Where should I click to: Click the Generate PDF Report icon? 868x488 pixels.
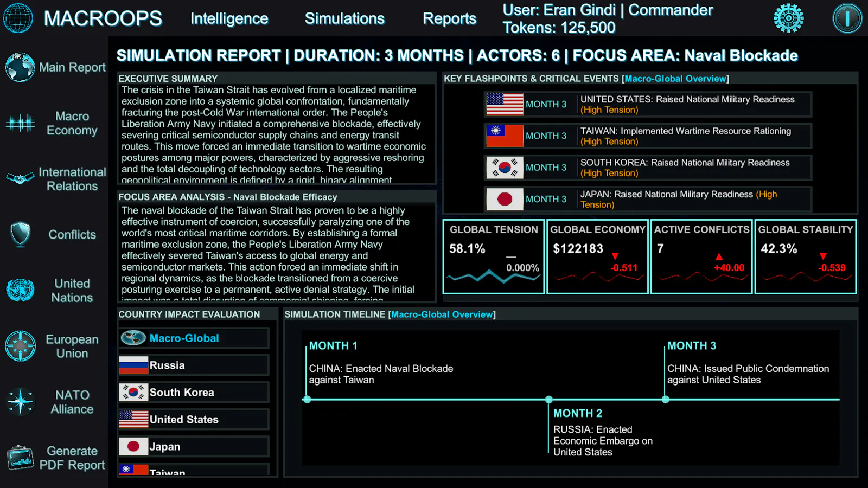click(x=20, y=458)
